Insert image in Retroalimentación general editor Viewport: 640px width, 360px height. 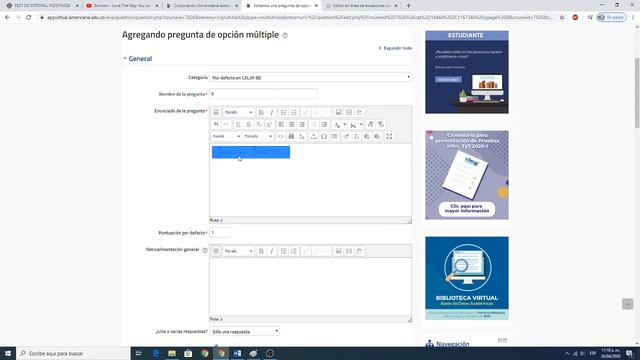click(x=338, y=251)
